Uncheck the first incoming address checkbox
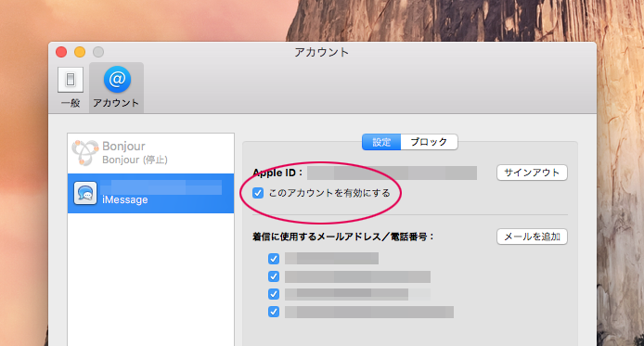 coord(274,259)
